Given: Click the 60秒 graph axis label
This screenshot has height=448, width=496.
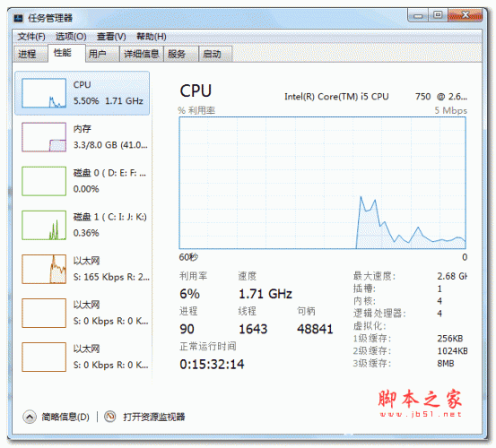Looking at the screenshot, I should click(188, 257).
